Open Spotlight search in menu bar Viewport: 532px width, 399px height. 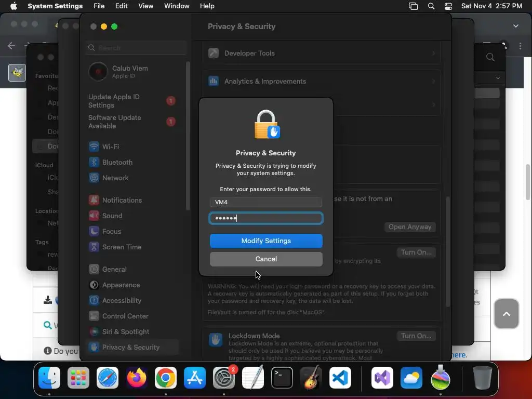[x=431, y=6]
